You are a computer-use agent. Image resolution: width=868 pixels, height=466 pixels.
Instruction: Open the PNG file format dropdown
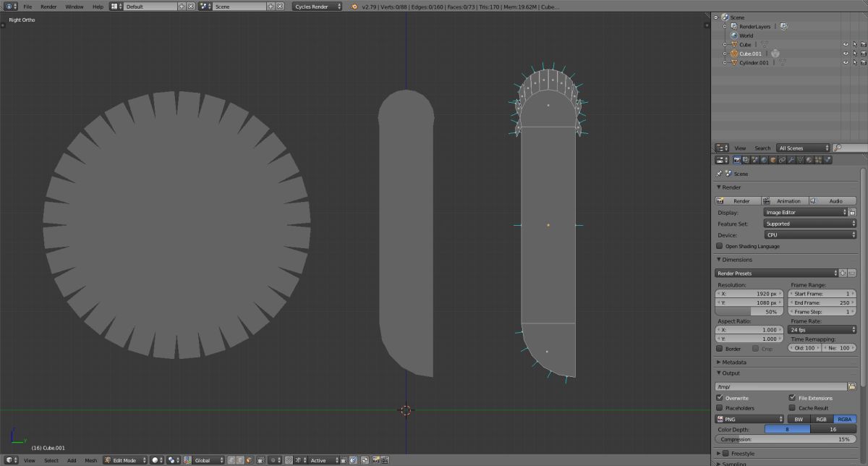749,419
